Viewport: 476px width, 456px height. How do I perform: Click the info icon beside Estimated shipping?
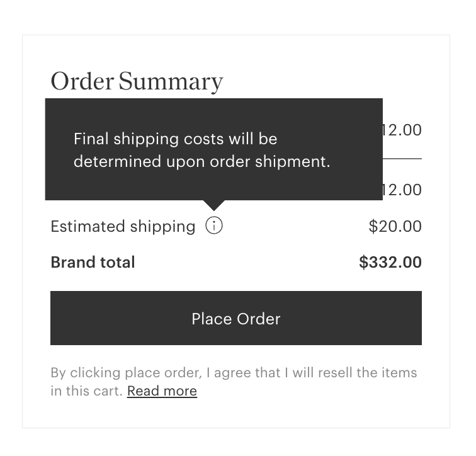tap(214, 225)
